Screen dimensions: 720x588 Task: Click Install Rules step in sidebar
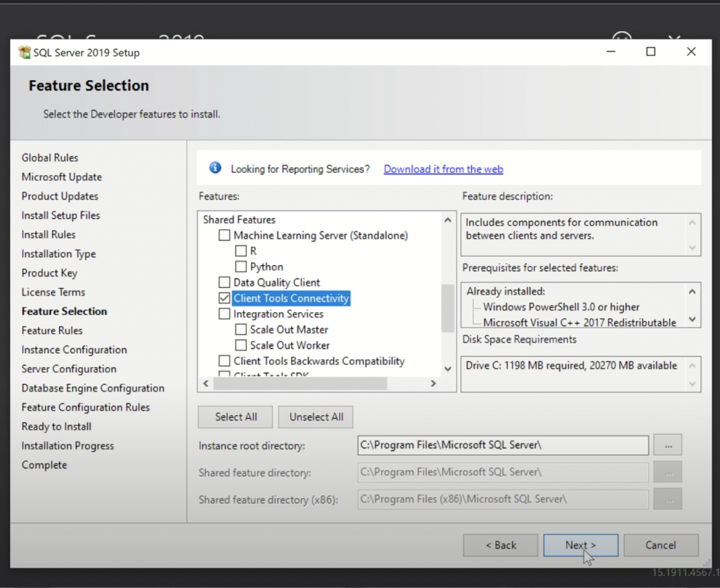point(49,235)
